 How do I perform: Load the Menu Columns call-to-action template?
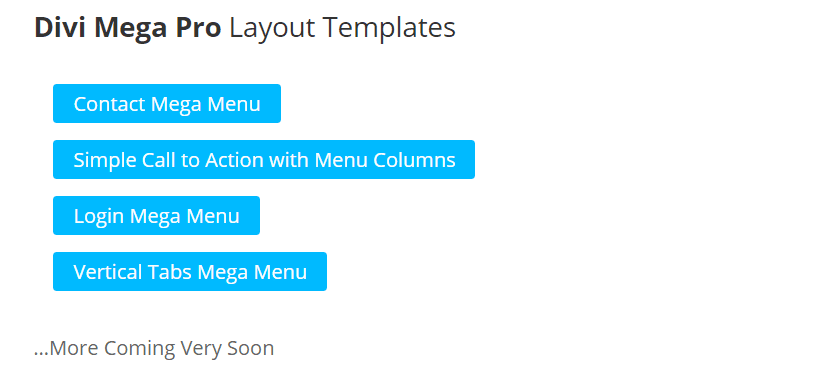(x=264, y=160)
